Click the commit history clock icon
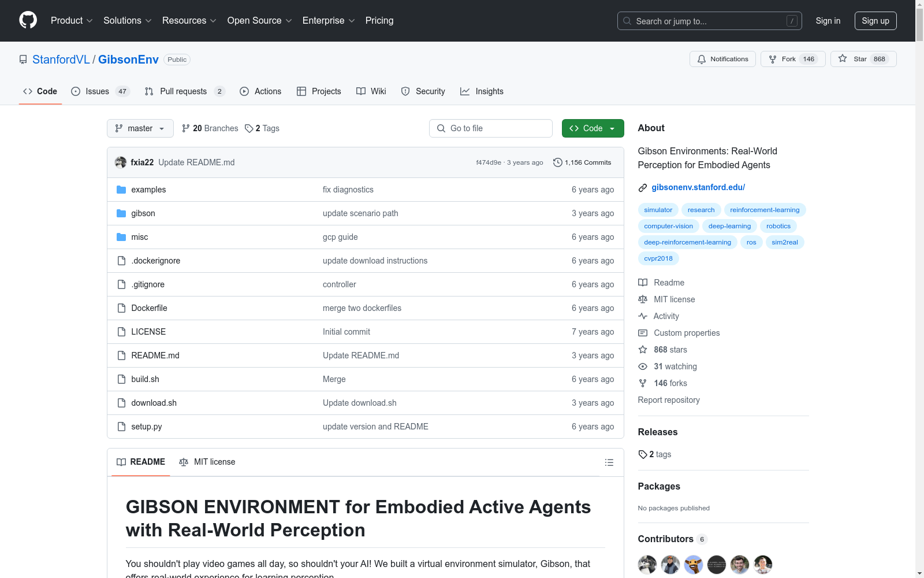Screen dimensions: 924x578 tap(557, 162)
